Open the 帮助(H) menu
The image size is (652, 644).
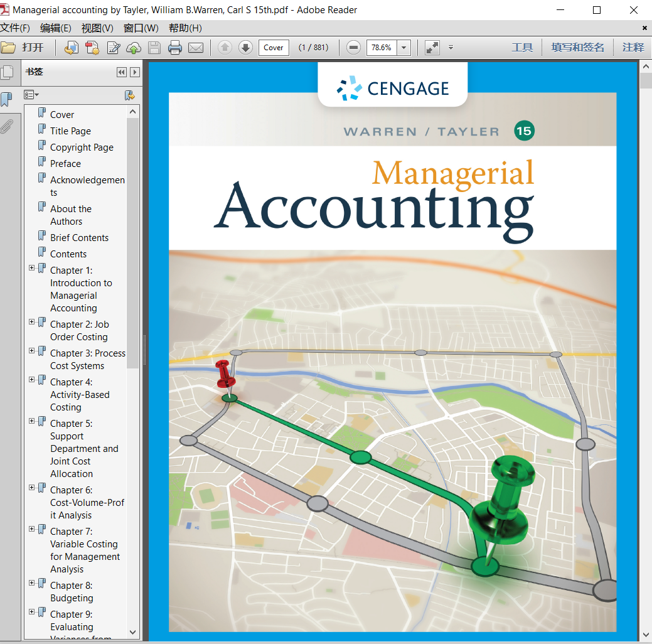tap(186, 28)
